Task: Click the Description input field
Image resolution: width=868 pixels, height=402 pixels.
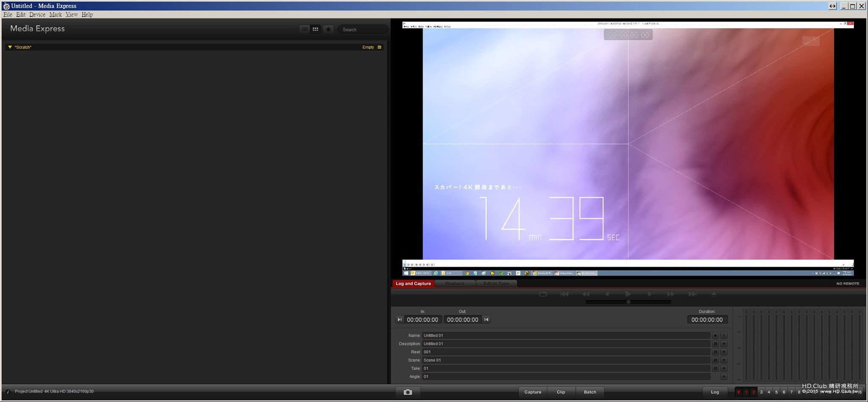Action: coord(566,344)
